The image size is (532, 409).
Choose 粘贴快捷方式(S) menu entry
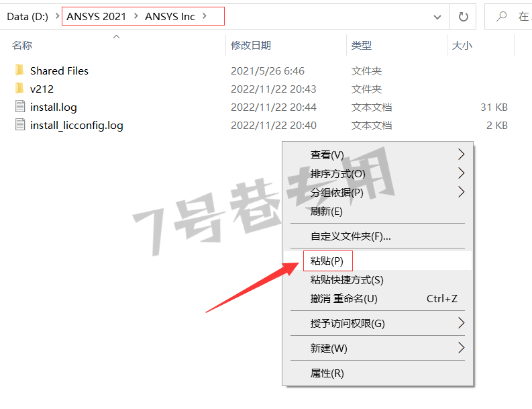[378, 280]
